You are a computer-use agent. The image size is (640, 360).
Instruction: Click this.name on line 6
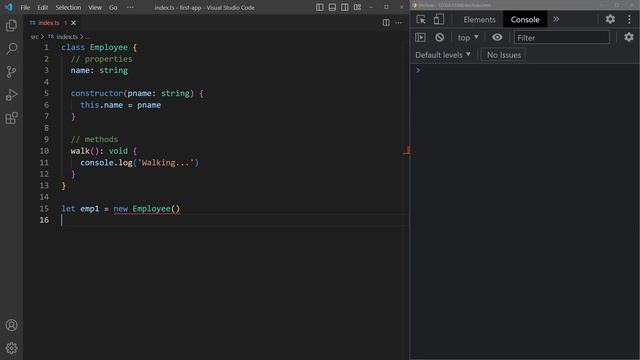click(x=101, y=105)
